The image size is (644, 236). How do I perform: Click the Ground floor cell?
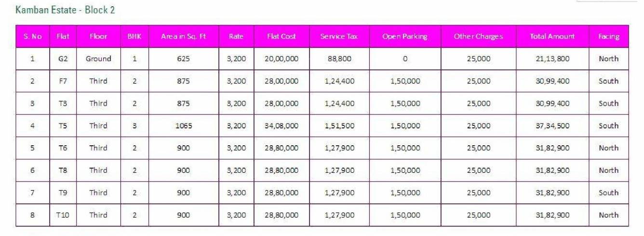click(x=98, y=59)
